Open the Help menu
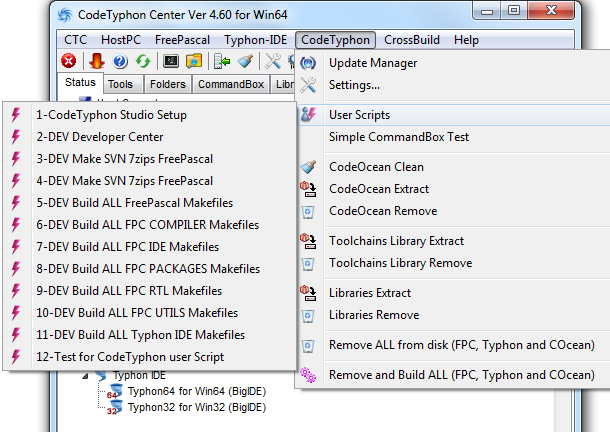610x432 pixels. click(x=466, y=40)
